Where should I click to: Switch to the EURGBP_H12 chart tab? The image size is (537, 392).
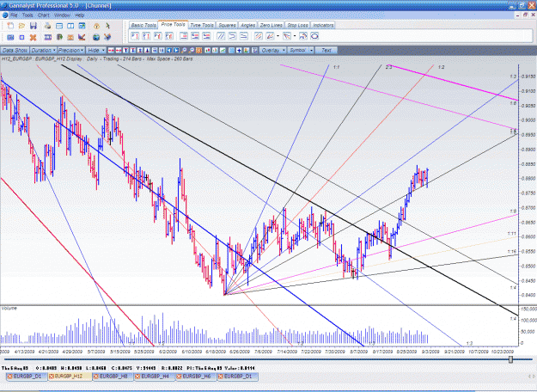click(x=70, y=377)
